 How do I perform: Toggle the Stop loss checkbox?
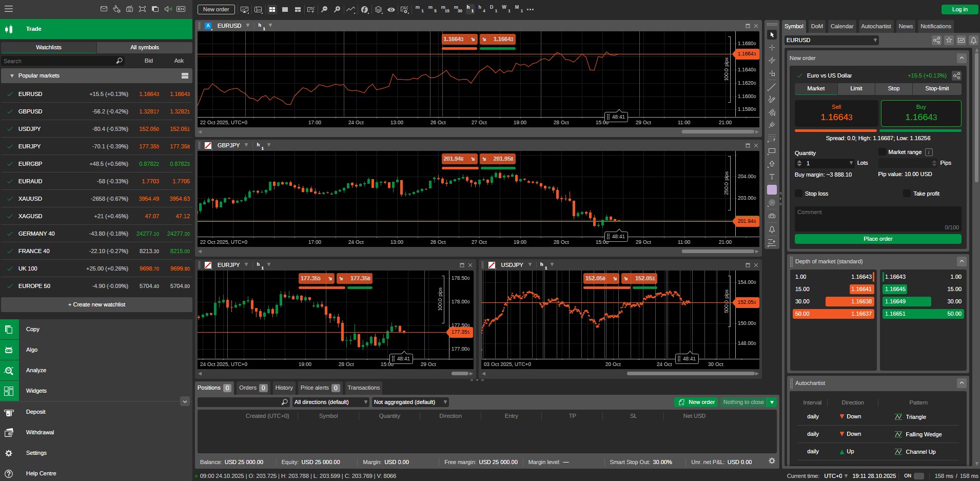799,194
